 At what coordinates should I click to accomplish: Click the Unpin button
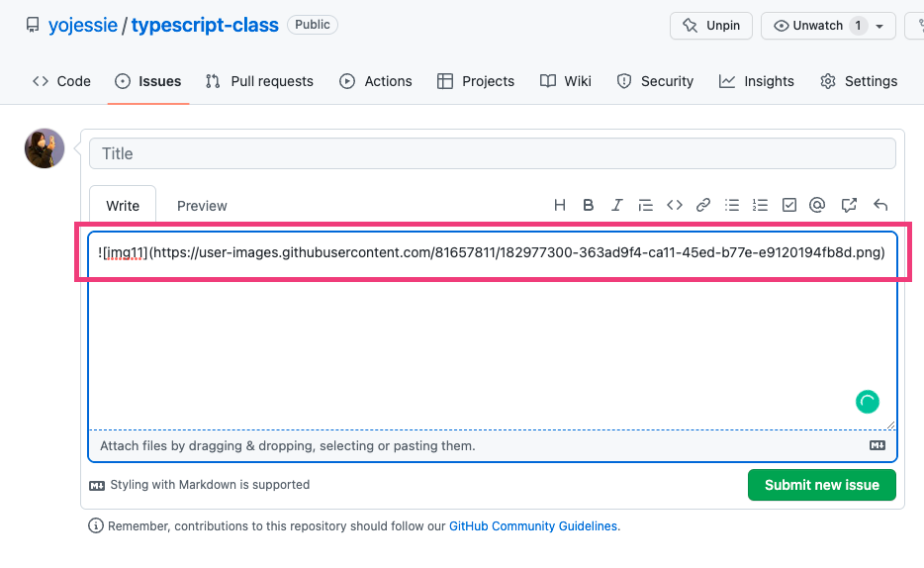tap(710, 26)
